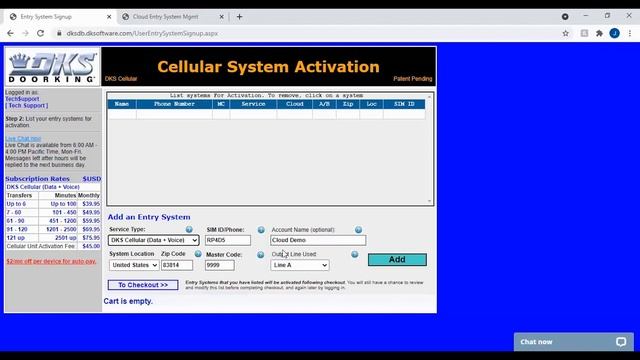
Task: Open the browser extensions puzzle icon
Action: [x=599, y=33]
